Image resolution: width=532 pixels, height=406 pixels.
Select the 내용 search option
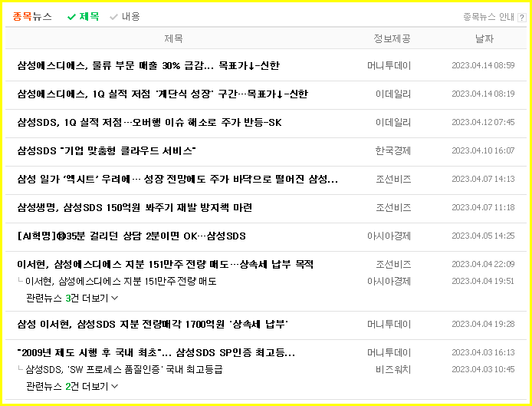tap(125, 16)
